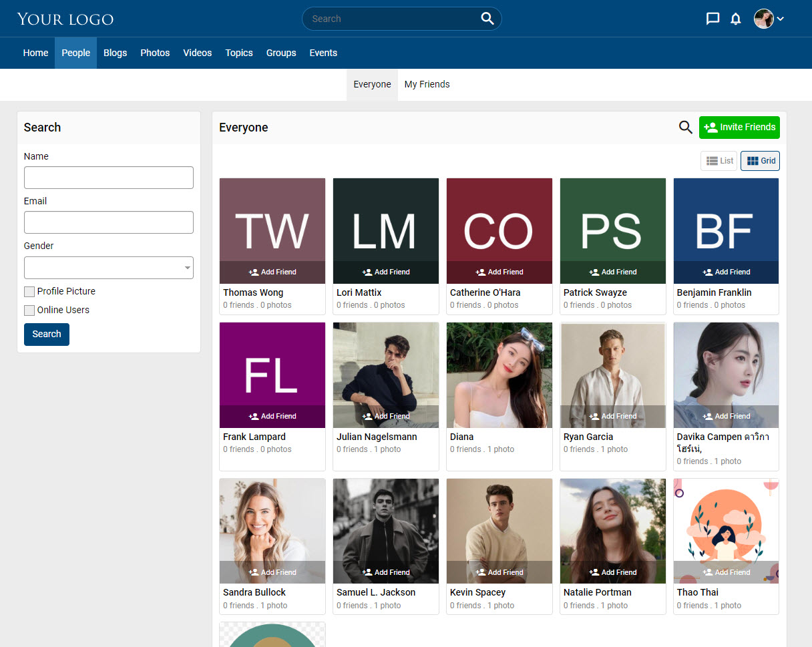Enable the Online Users checkbox
Screen dimensions: 812x647
click(29, 310)
